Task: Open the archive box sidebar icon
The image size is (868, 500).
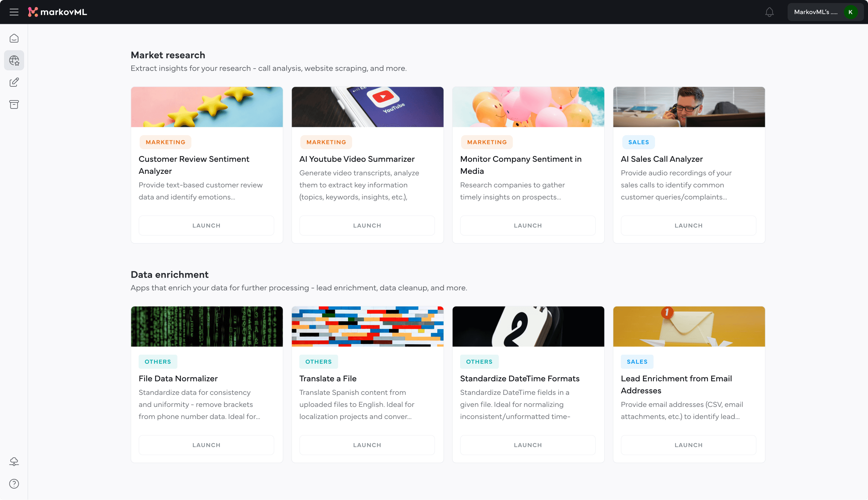Action: 14,104
